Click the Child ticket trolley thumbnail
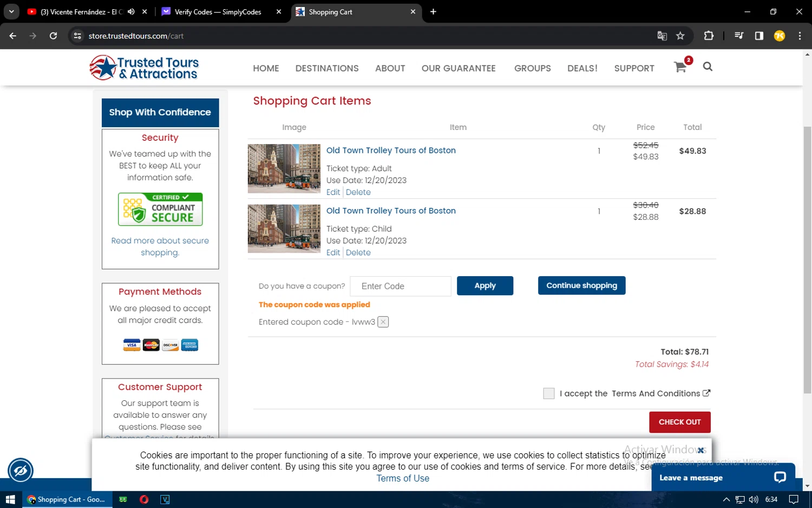 click(284, 229)
